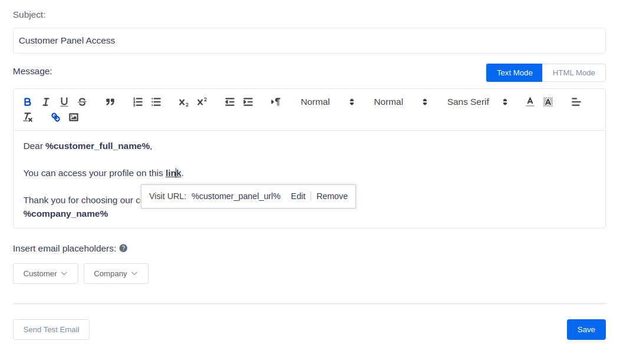The image size is (620, 364).
Task: Apply subscript formatting
Action: (183, 102)
